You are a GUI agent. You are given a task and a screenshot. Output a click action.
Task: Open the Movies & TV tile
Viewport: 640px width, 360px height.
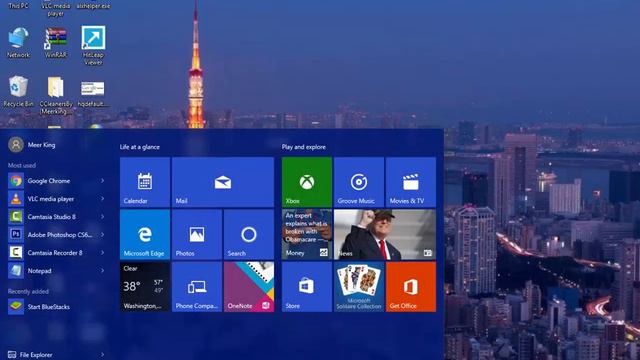(x=411, y=182)
